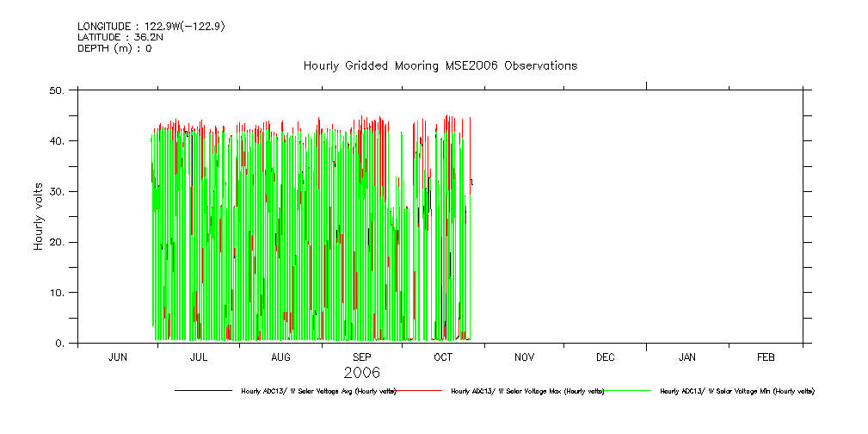The width and height of the screenshot is (868, 434).
Task: Click the Solar Voltage Avg legend entry
Action: pyautogui.click(x=318, y=392)
